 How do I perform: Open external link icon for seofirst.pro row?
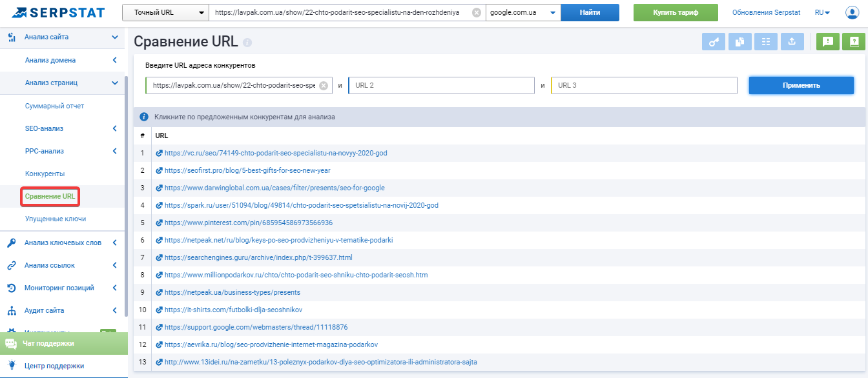click(160, 170)
